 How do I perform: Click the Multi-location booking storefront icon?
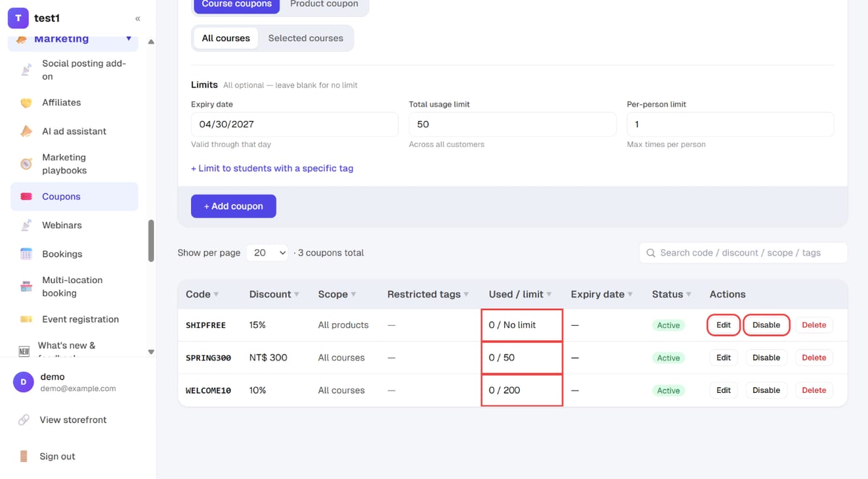(x=26, y=286)
